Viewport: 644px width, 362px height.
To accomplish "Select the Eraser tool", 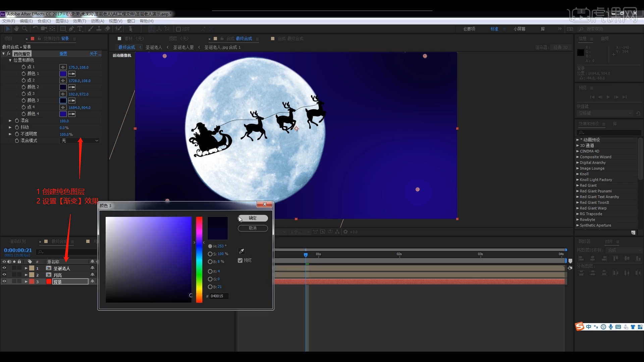I will pyautogui.click(x=107, y=29).
